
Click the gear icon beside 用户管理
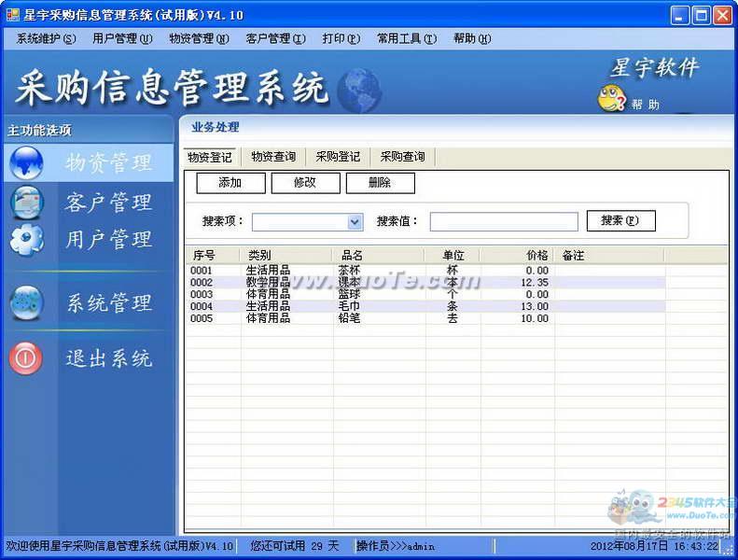click(x=27, y=239)
